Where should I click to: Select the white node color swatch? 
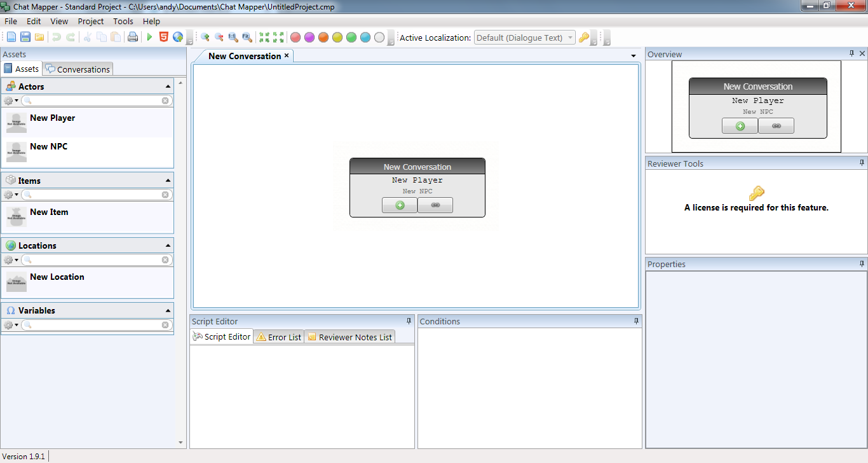[x=379, y=38]
